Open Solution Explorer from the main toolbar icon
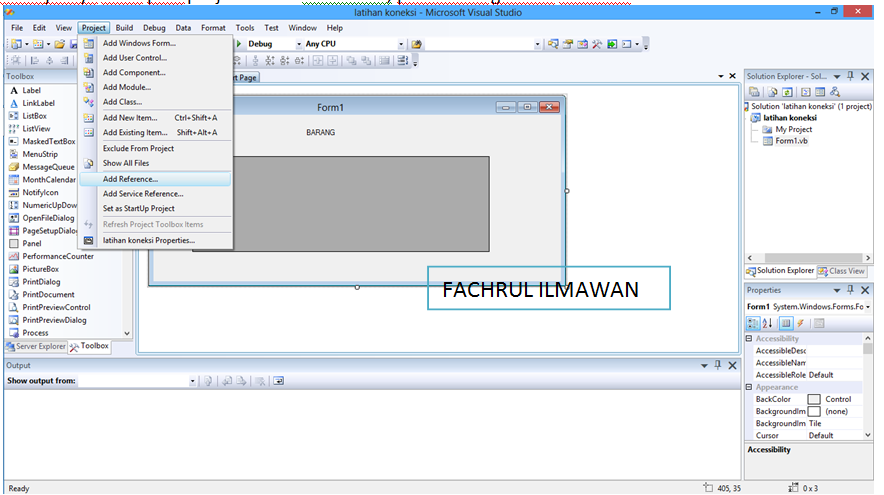The width and height of the screenshot is (884, 495). click(x=553, y=44)
